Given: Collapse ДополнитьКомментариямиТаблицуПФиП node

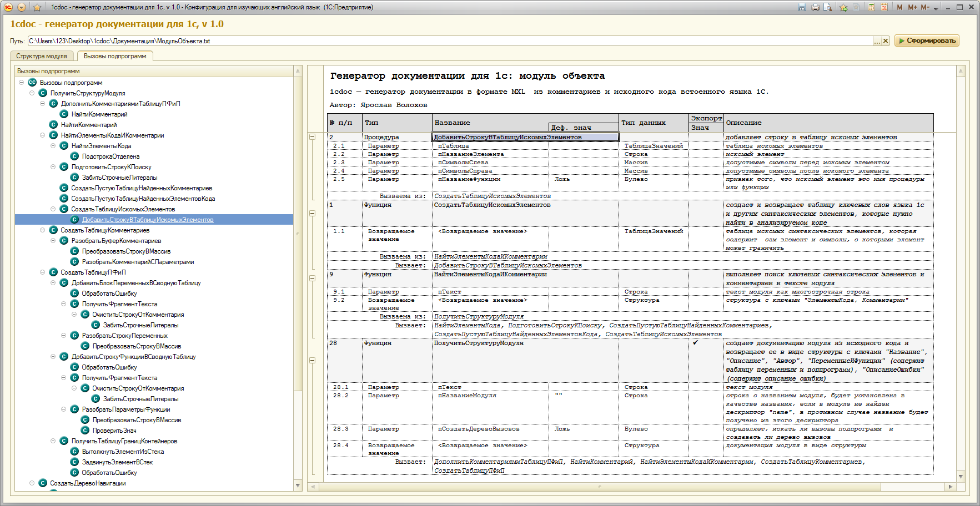Looking at the screenshot, I should [43, 104].
